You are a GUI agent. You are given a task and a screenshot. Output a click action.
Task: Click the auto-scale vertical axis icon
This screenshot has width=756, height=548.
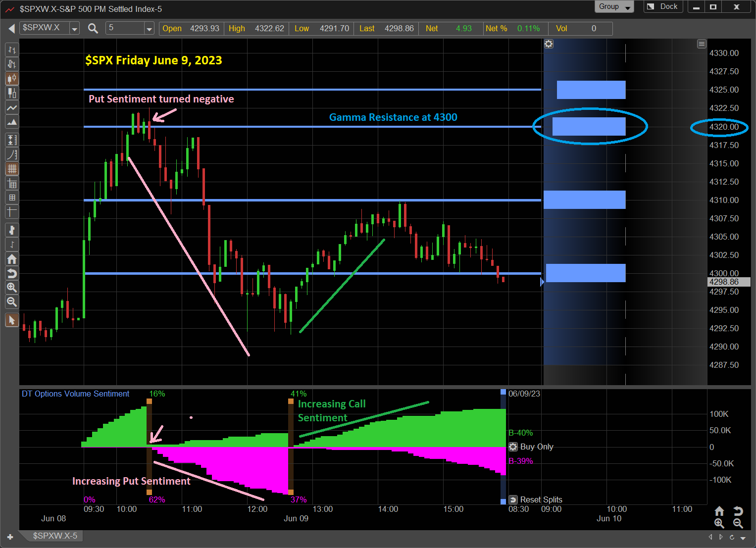point(12,140)
